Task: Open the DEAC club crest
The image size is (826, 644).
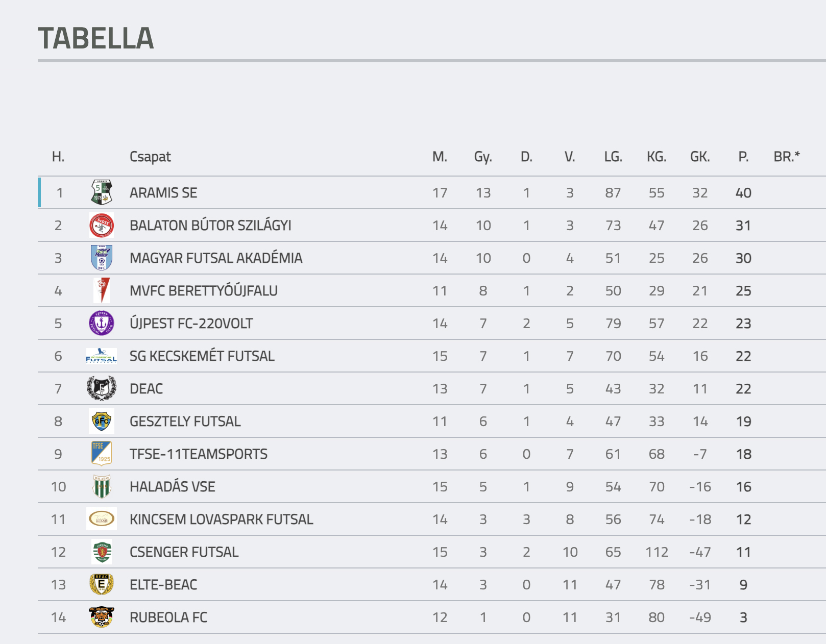Action: (101, 388)
